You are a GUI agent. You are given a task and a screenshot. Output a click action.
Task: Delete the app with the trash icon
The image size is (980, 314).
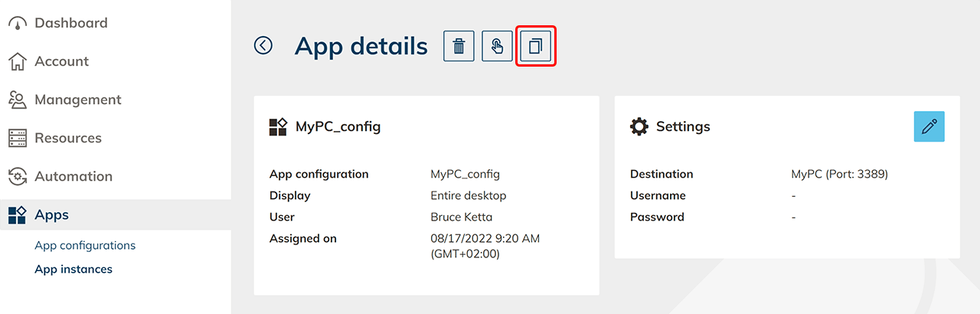tap(459, 46)
